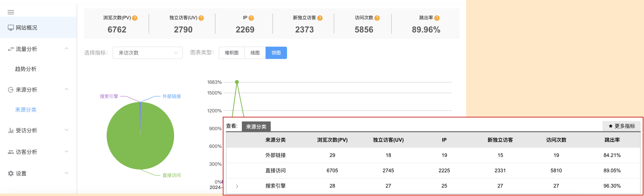Viewport: 644px width, 196px height.
Task: Click the 浏览次数(PV) column header
Action: tap(332, 140)
